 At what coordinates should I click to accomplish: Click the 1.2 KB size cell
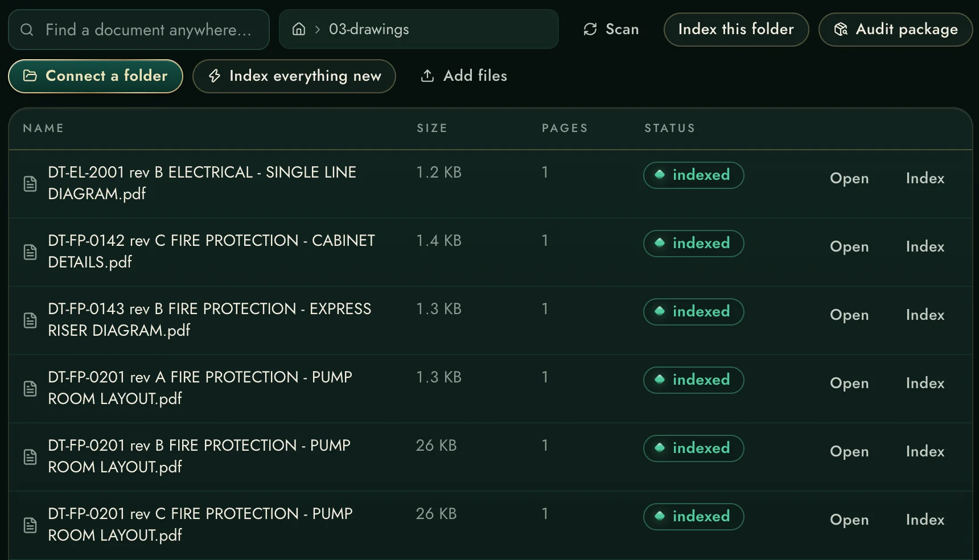click(439, 172)
